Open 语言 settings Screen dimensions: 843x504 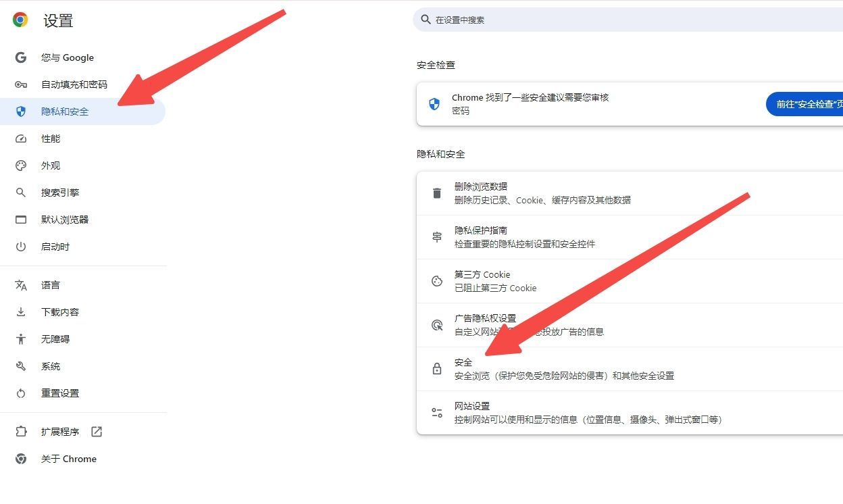(82, 285)
